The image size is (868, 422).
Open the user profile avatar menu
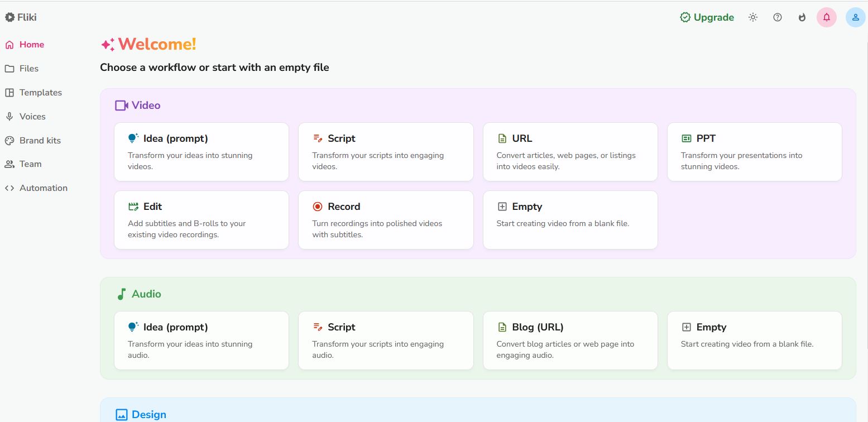click(855, 17)
